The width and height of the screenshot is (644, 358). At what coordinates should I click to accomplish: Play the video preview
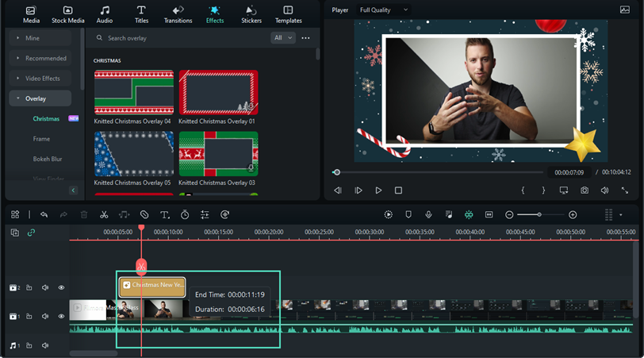tap(378, 191)
